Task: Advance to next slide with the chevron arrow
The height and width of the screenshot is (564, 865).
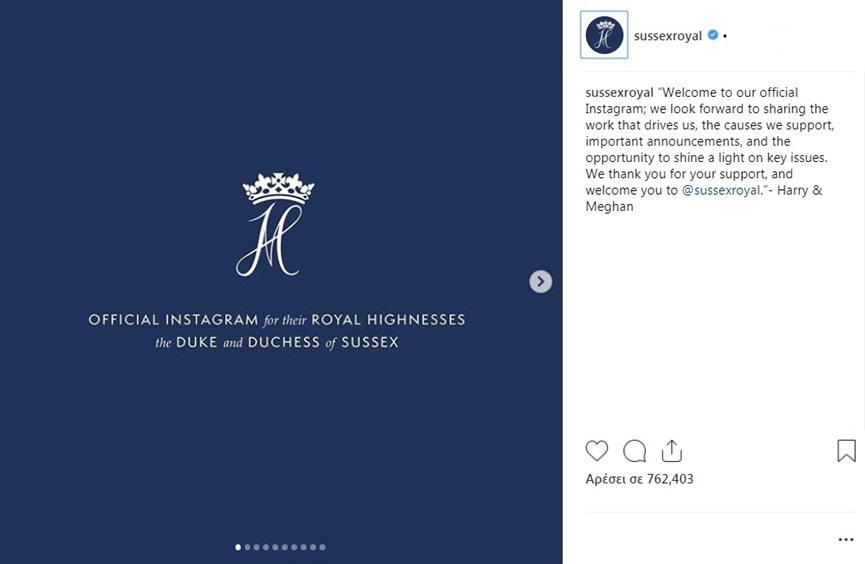Action: pos(541,281)
